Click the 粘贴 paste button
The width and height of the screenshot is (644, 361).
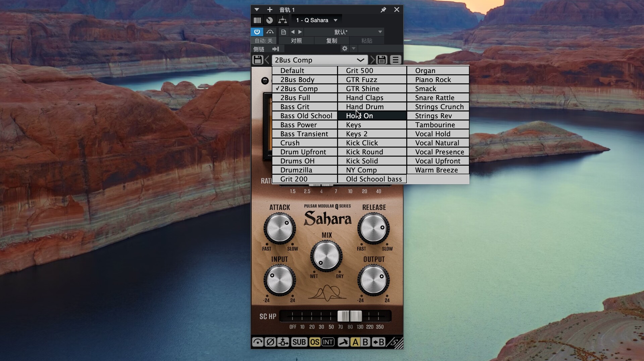pyautogui.click(x=367, y=41)
